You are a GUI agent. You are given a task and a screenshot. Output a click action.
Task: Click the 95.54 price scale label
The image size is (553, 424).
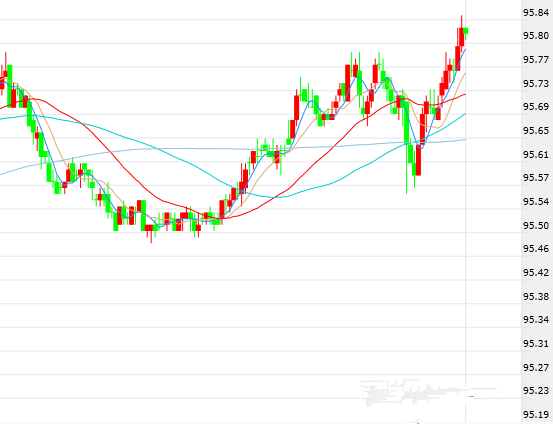coord(536,201)
